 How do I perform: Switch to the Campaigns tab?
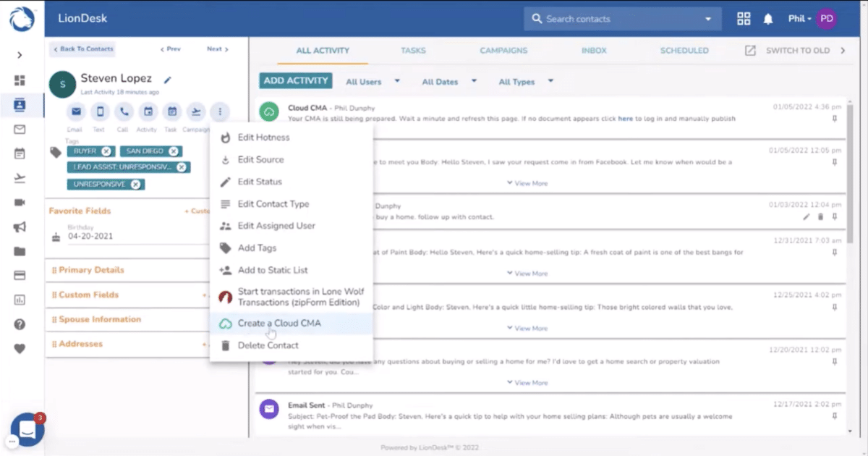[x=503, y=51]
